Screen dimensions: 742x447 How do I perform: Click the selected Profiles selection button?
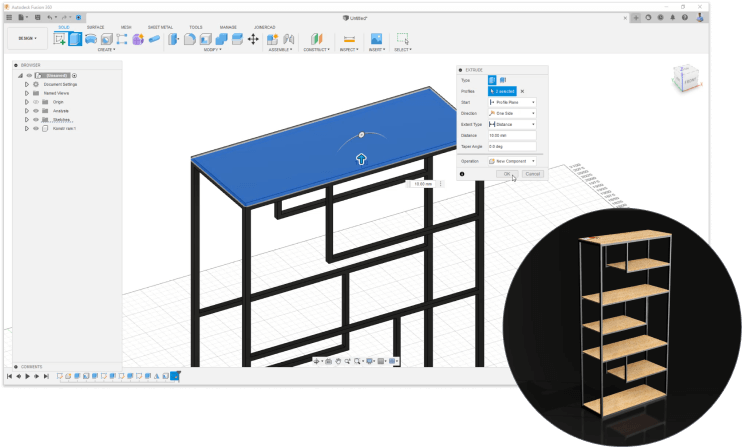502,91
